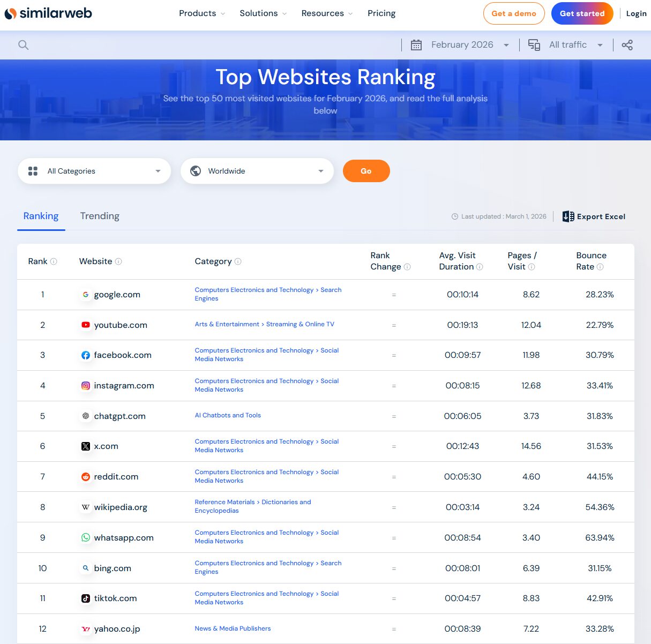
Task: Click the calendar icon next to February 2026
Action: (x=416, y=44)
